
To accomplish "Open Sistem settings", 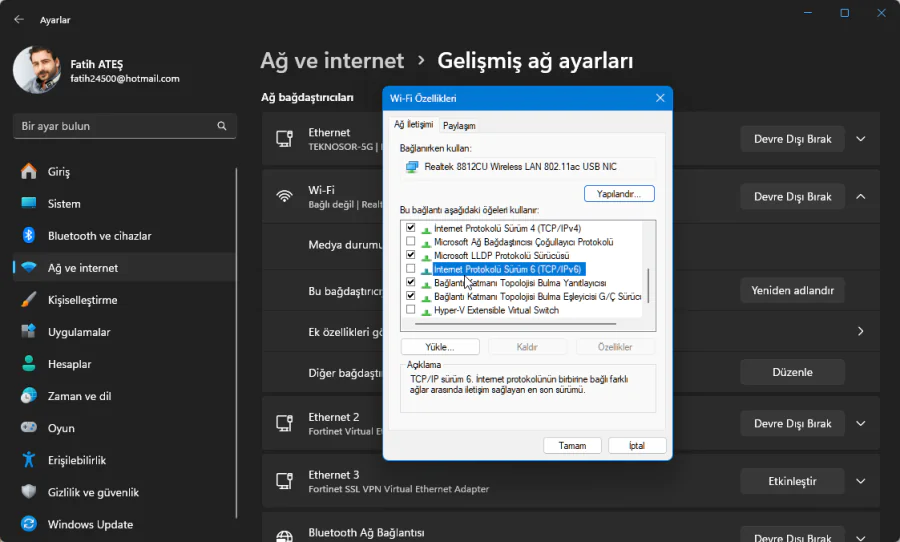I will pos(124,204).
